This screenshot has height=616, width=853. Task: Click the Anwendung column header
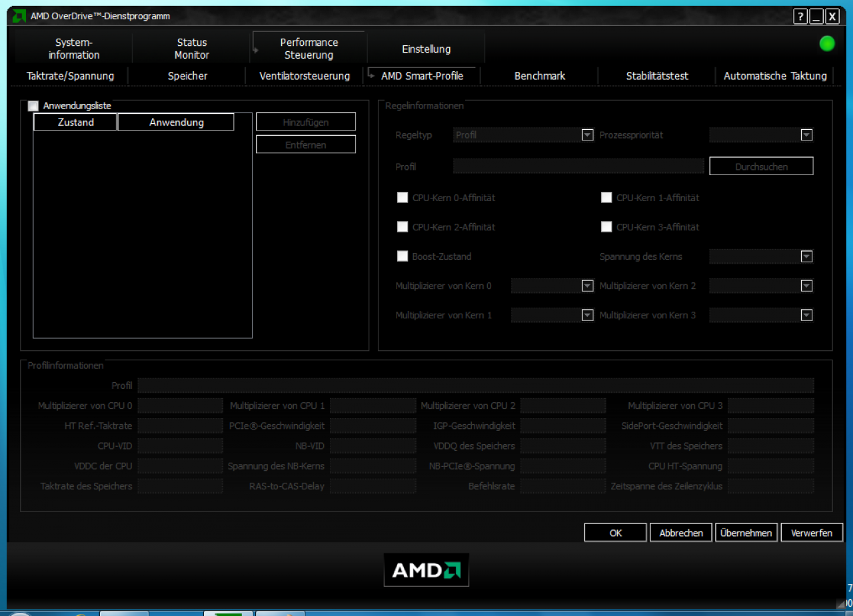[176, 122]
